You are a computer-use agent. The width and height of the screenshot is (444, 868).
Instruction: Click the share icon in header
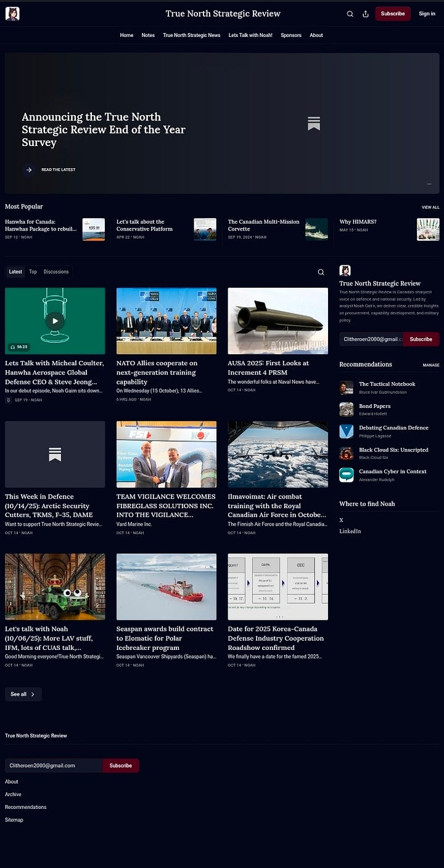click(x=366, y=14)
